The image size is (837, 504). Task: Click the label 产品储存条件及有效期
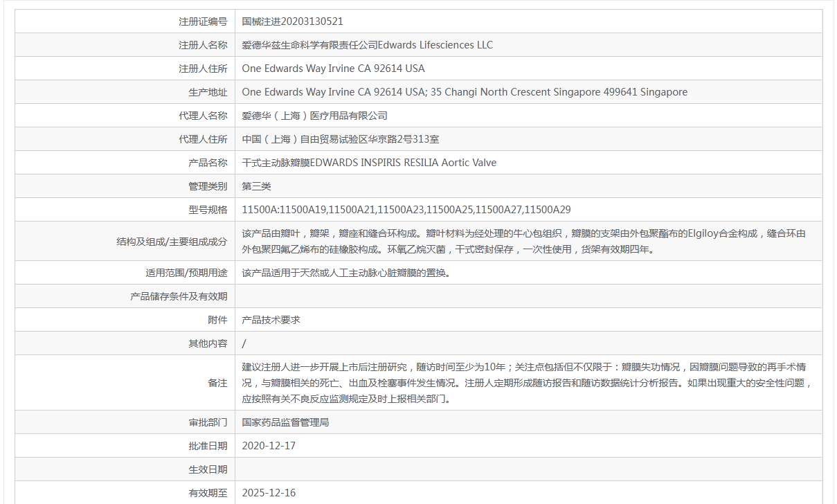click(x=179, y=296)
